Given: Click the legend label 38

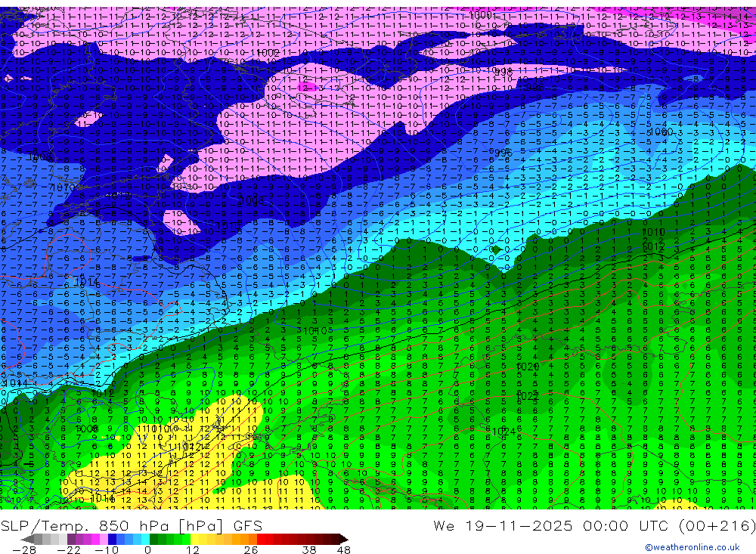Looking at the screenshot, I should point(309,549).
